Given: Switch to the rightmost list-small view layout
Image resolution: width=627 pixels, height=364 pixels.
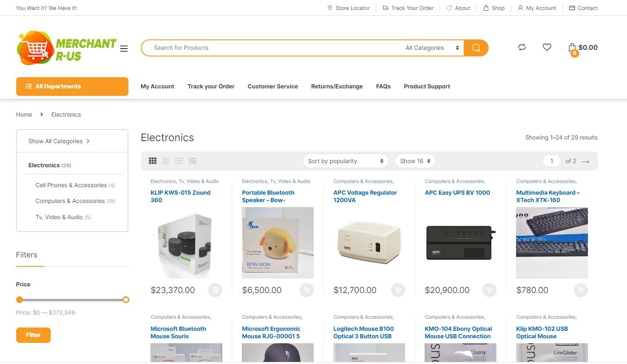Looking at the screenshot, I should [x=192, y=161].
